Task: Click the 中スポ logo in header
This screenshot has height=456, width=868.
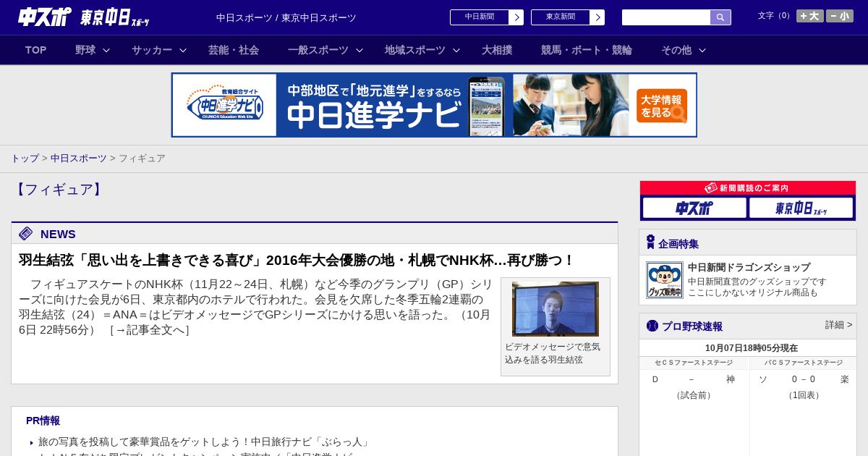Action: coord(44,17)
